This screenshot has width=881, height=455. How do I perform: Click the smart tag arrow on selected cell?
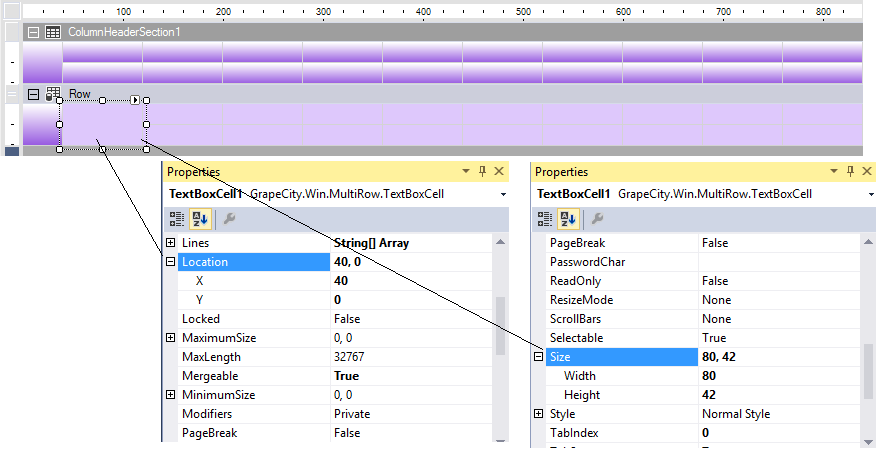pyautogui.click(x=134, y=100)
